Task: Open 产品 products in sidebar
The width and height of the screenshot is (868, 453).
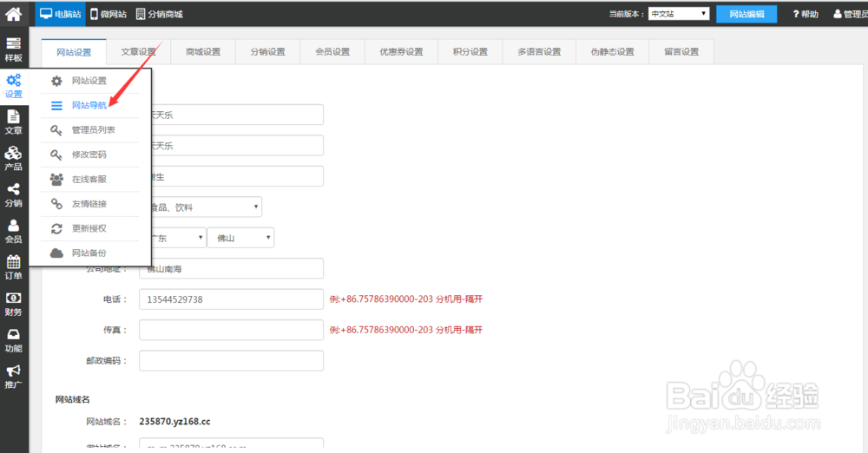Action: 14,159
